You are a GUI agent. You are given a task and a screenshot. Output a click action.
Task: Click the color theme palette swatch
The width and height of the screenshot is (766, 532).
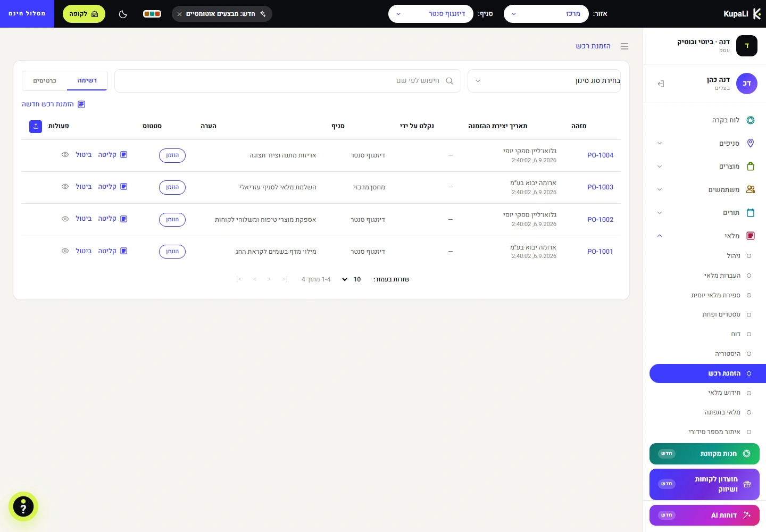pos(152,14)
